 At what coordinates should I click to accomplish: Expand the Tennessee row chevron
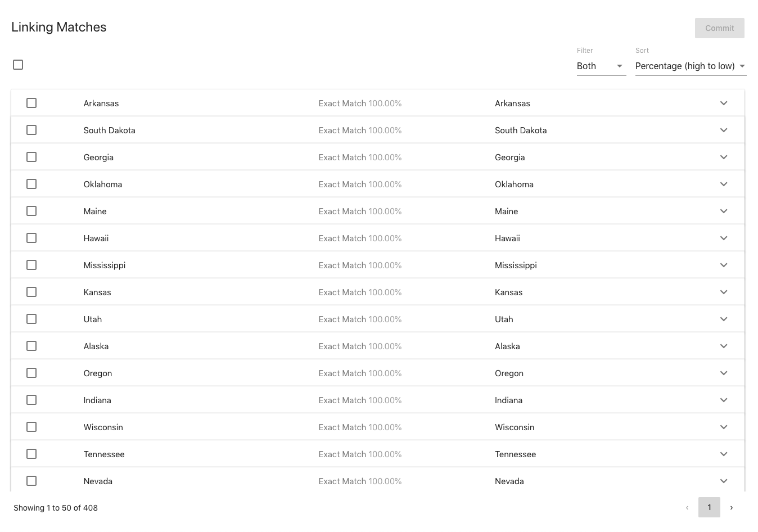pyautogui.click(x=724, y=454)
